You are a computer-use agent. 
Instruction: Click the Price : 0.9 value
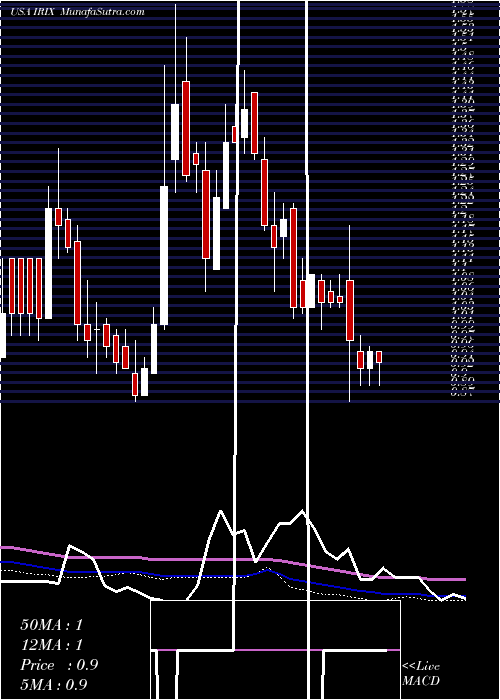(x=59, y=665)
